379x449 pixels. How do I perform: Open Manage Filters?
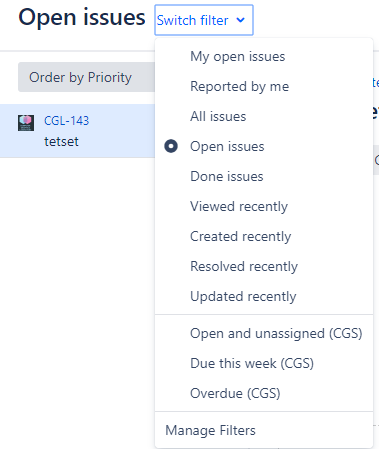(x=264, y=430)
